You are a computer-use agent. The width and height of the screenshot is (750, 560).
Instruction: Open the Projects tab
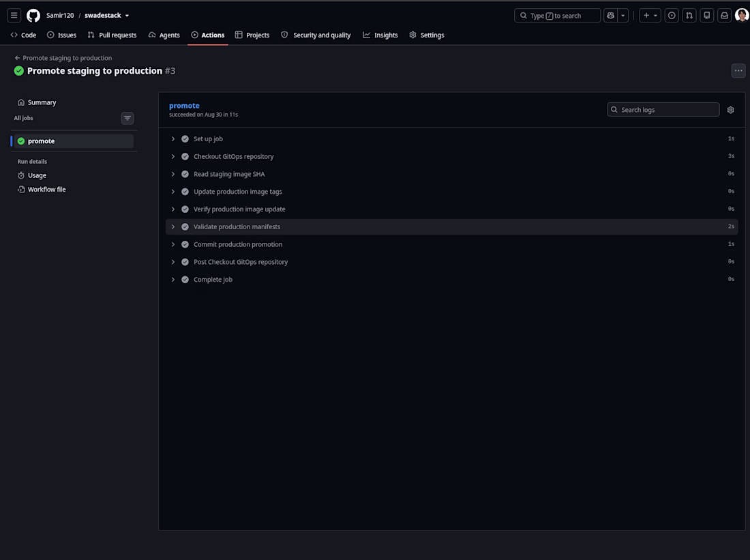(252, 35)
